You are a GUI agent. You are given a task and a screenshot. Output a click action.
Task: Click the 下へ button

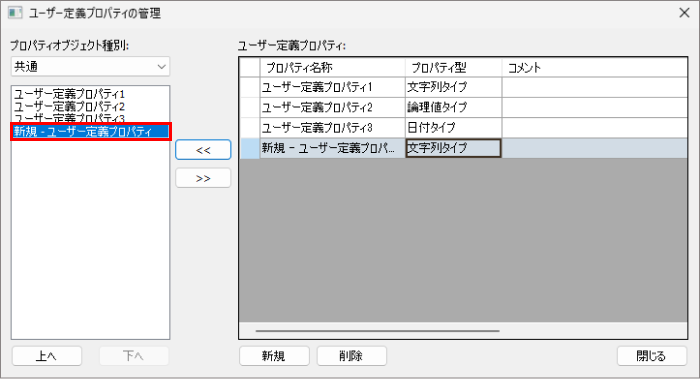(133, 356)
